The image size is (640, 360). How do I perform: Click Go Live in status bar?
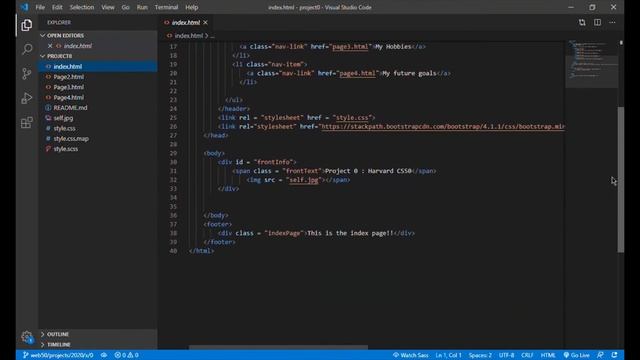(576, 355)
